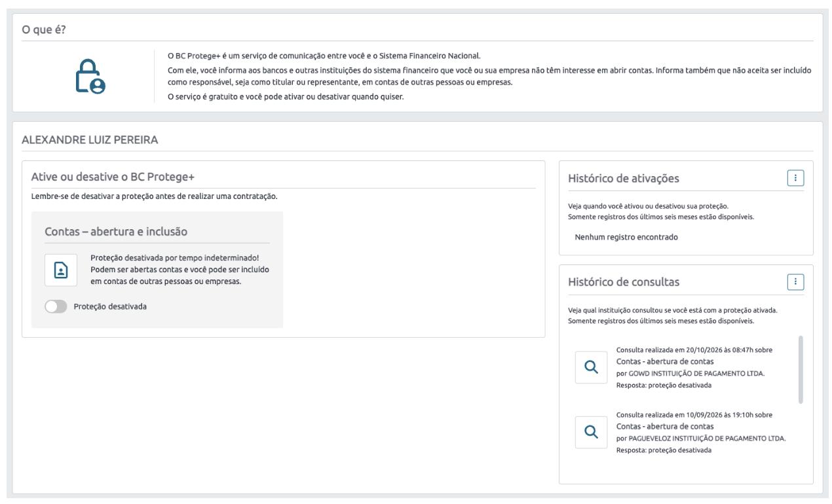Image resolution: width=832 pixels, height=504 pixels.
Task: Click "por PAGUEVELOZ INSTITUIÇÃO DE PAGAMENTO LTDA."
Action: 702,438
